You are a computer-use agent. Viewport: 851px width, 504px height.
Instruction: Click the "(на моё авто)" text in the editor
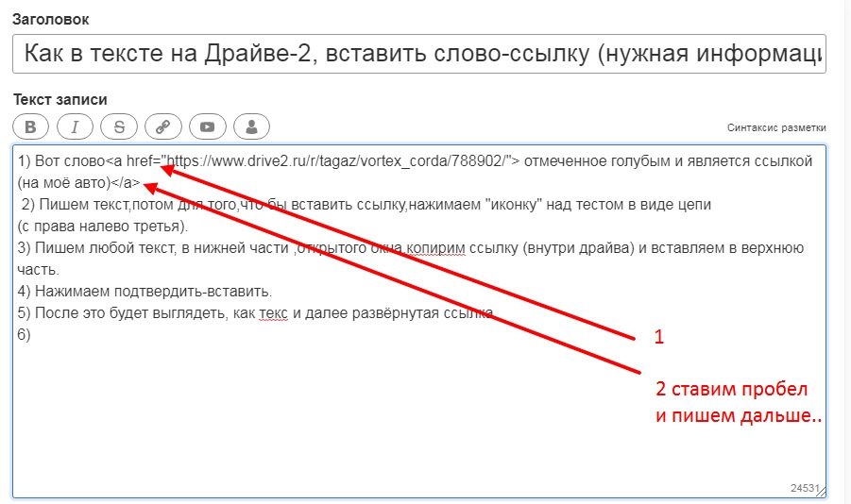63,183
